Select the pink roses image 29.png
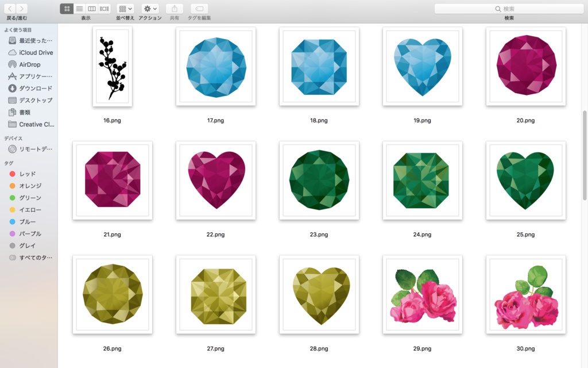This screenshot has width=588, height=368. [422, 294]
